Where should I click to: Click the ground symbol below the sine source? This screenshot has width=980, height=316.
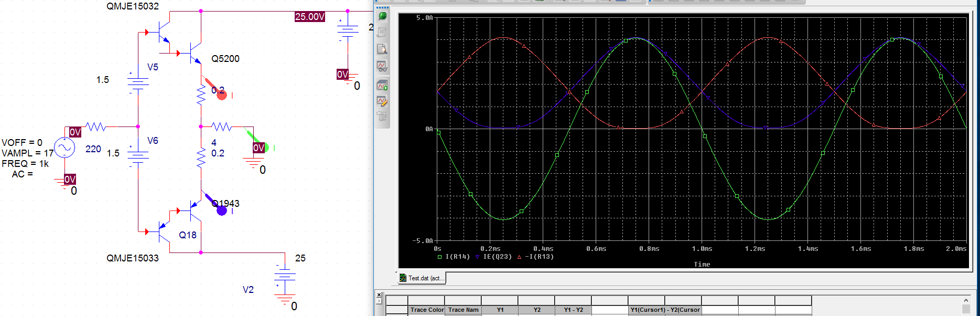pos(64,183)
